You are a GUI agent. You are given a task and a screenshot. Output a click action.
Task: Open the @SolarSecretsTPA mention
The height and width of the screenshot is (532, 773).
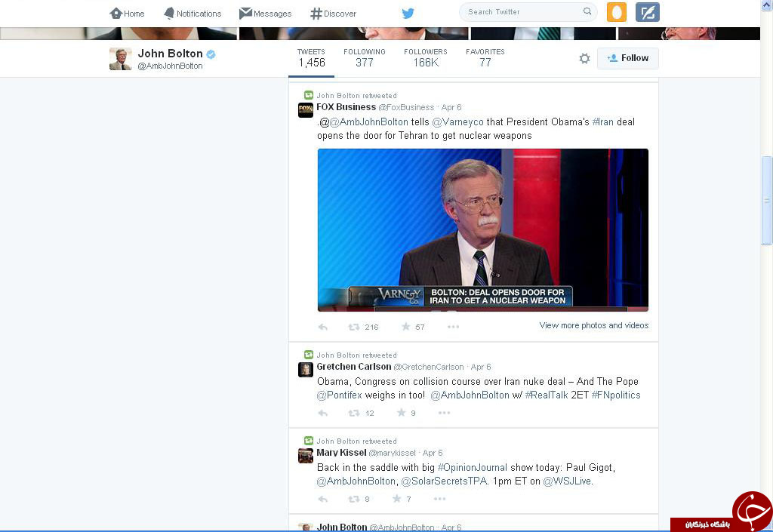[444, 481]
